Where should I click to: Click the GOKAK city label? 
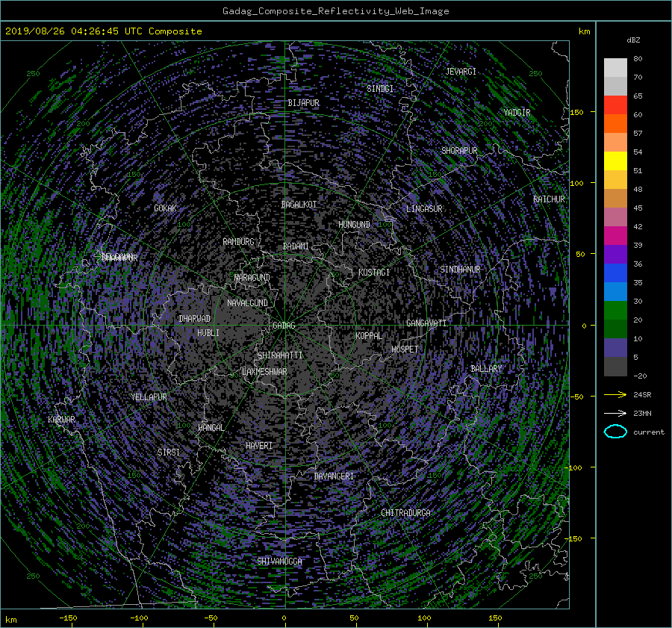click(x=165, y=208)
